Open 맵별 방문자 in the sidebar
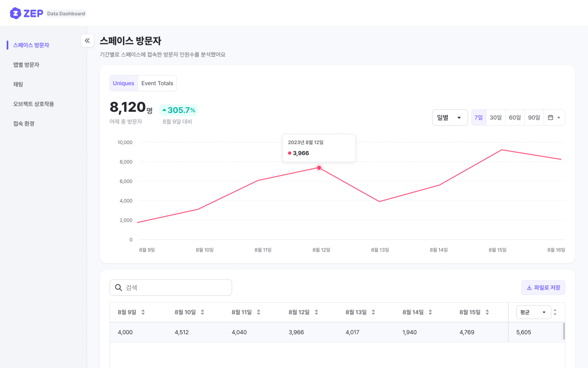Viewport: 588px width, 368px height. (x=26, y=65)
